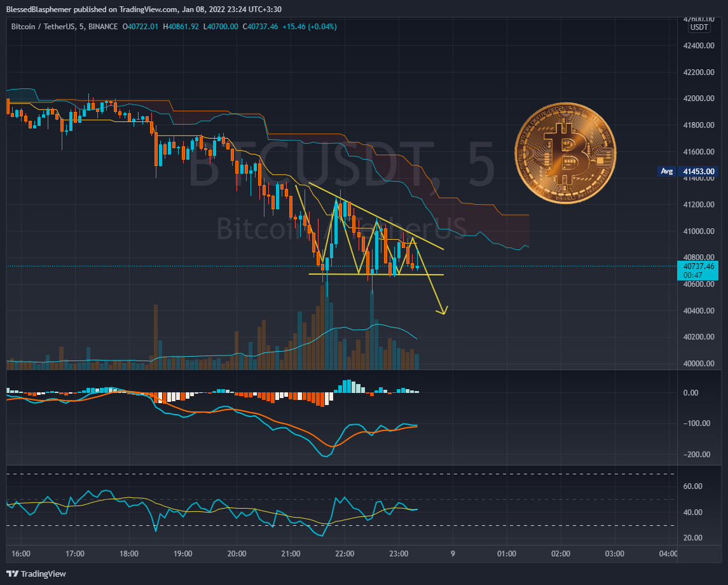Click the 41800.00 price axis label
This screenshot has height=585, width=728.
(x=699, y=125)
